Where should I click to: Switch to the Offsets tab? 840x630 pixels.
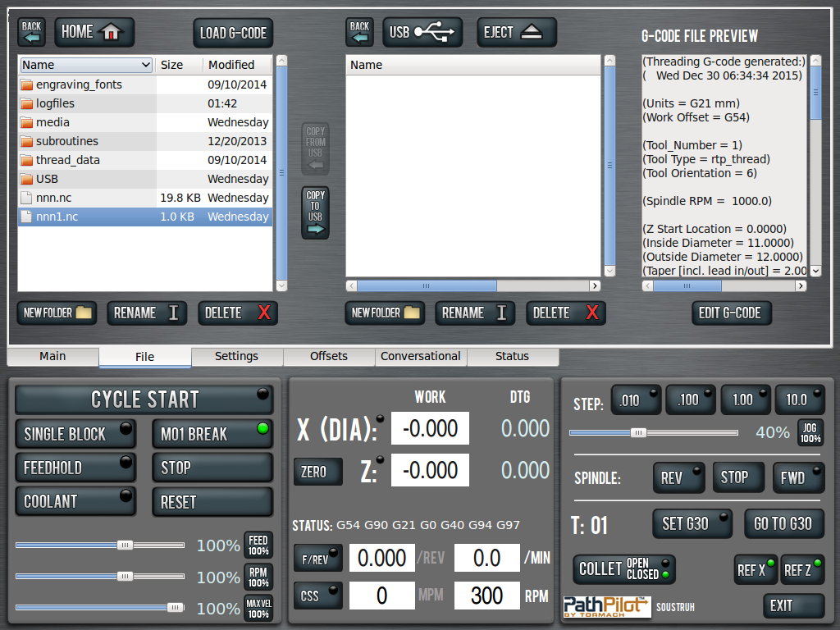coord(329,356)
